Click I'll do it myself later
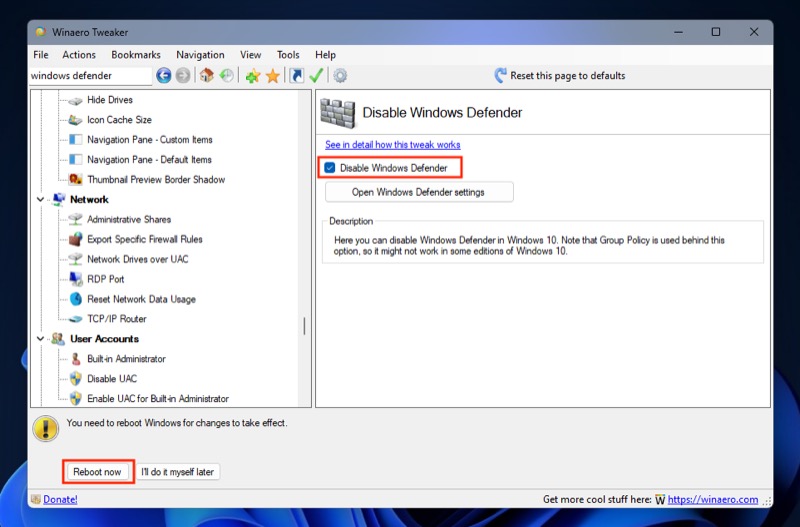 (178, 472)
